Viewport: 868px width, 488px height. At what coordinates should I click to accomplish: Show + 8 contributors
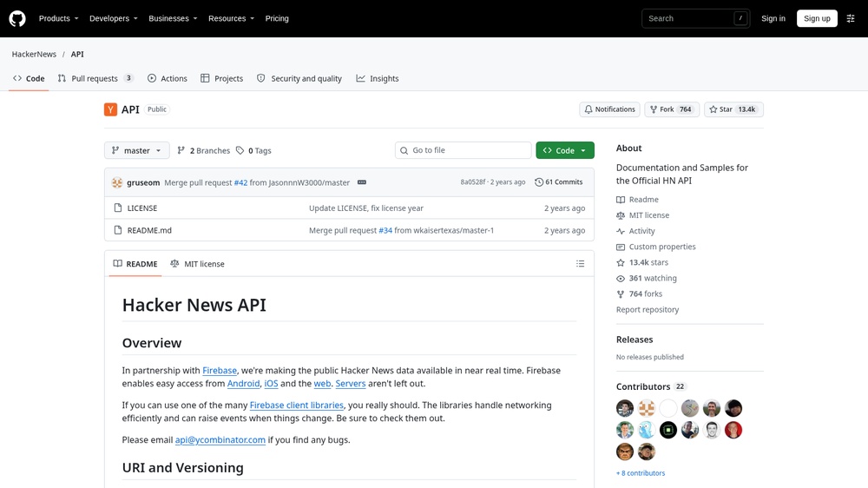pyautogui.click(x=641, y=473)
